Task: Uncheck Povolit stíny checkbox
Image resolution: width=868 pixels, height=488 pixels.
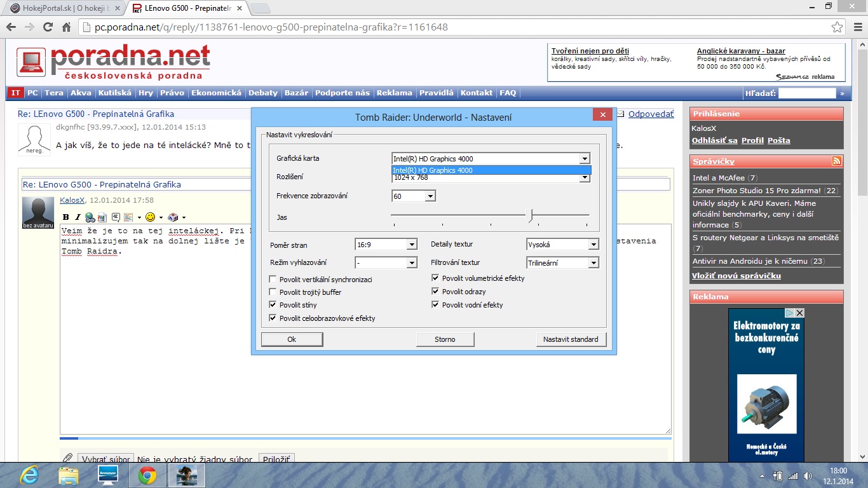Action: click(273, 305)
